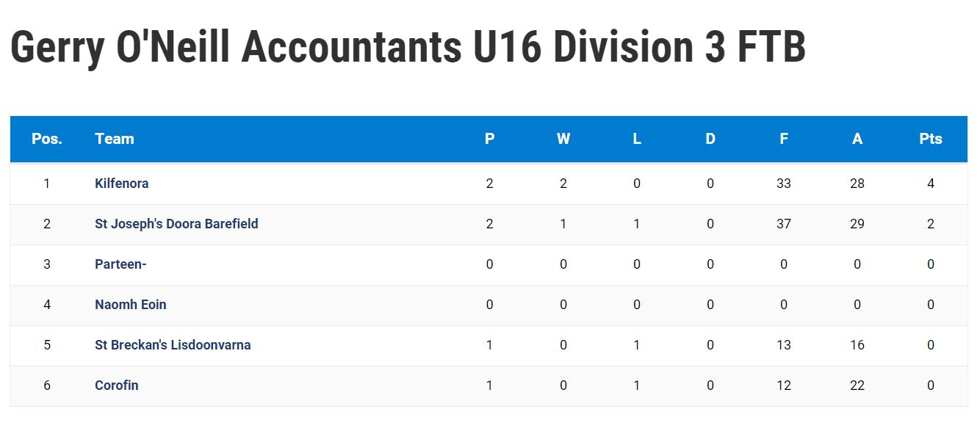Click the Team column header
The width and height of the screenshot is (980, 431).
pos(115,139)
